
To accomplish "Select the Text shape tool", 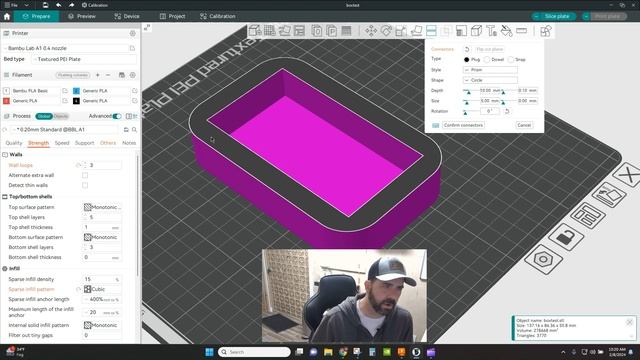I will (x=491, y=31).
